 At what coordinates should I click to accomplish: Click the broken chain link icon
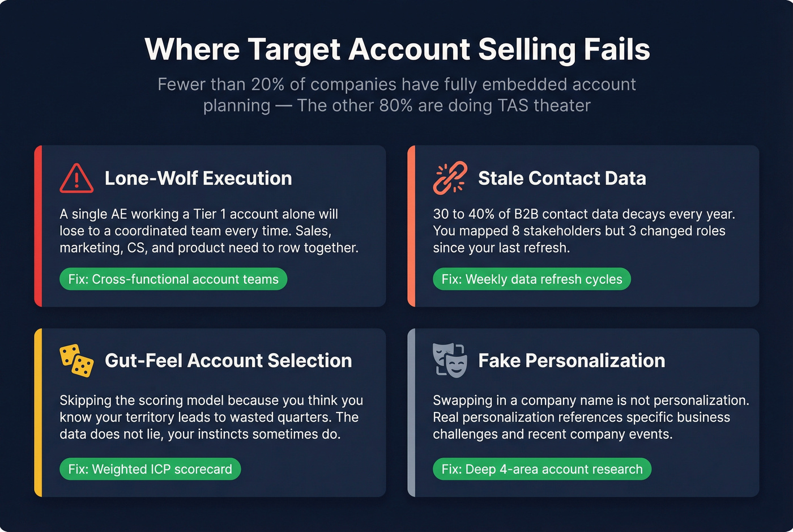coord(450,178)
